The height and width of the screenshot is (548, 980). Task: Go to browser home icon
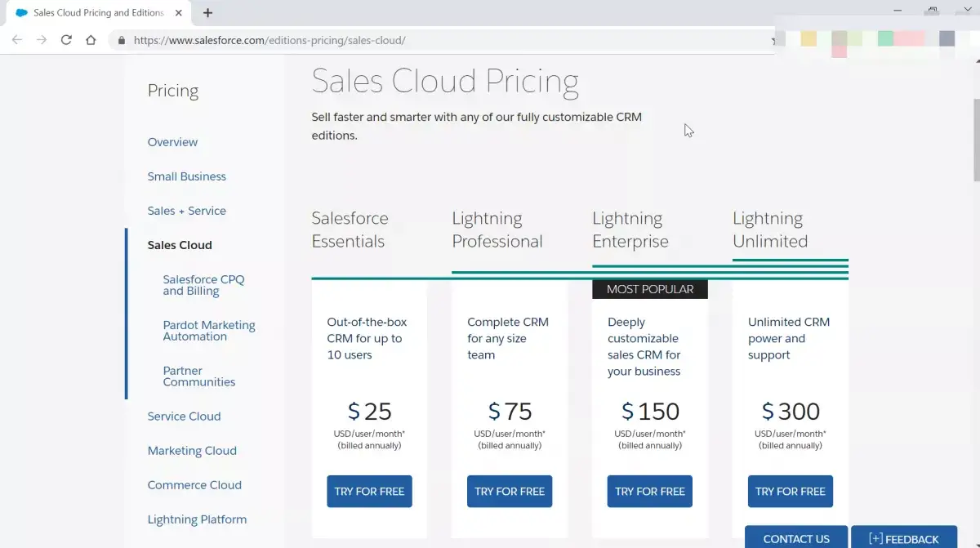click(91, 39)
